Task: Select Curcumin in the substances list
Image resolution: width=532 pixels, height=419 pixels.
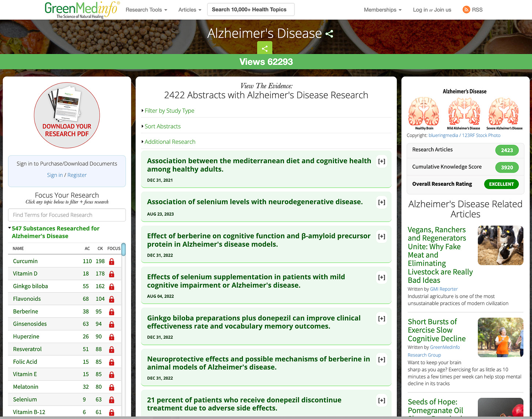Action: pos(25,261)
